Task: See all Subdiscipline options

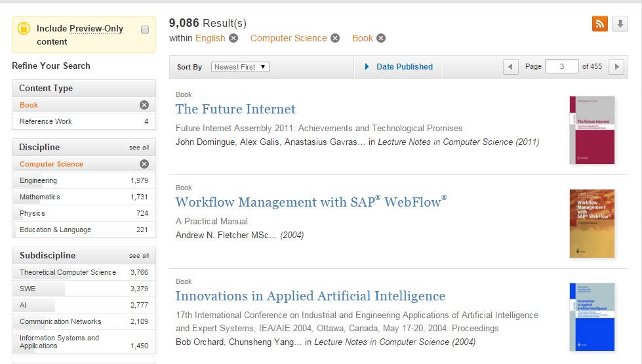Action: tap(139, 256)
